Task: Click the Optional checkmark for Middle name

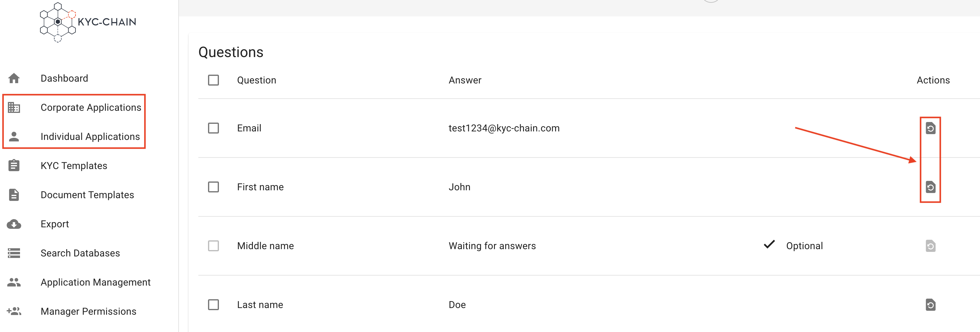Action: pos(769,244)
